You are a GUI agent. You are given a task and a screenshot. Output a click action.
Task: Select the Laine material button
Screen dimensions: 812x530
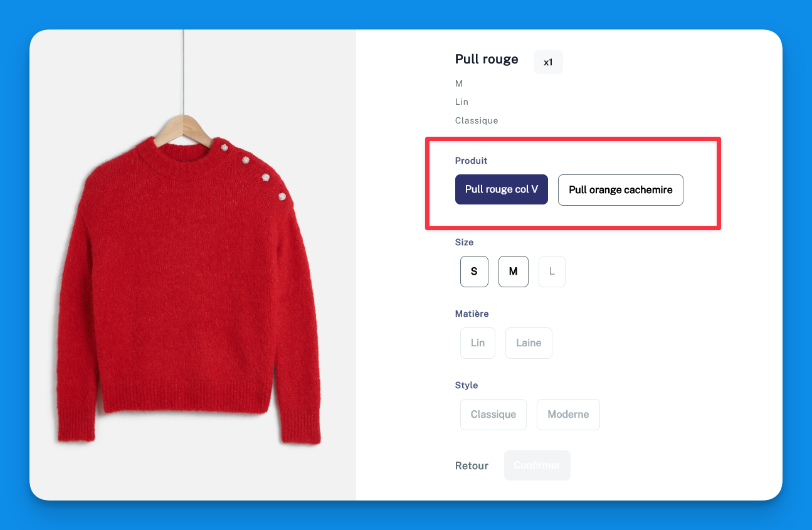pyautogui.click(x=529, y=343)
